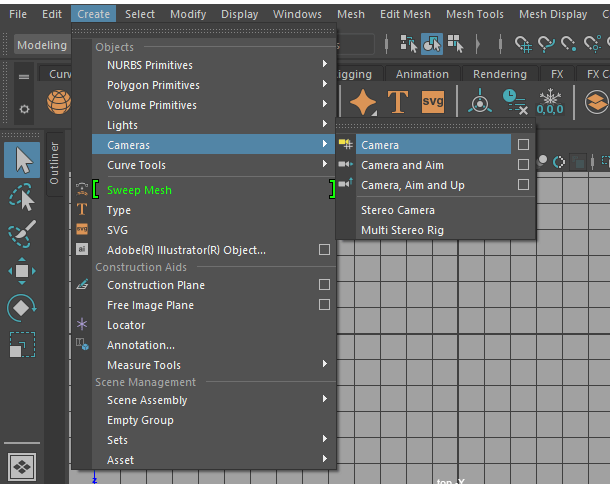This screenshot has width=610, height=484.
Task: Open Construction Plane options box
Action: click(324, 285)
